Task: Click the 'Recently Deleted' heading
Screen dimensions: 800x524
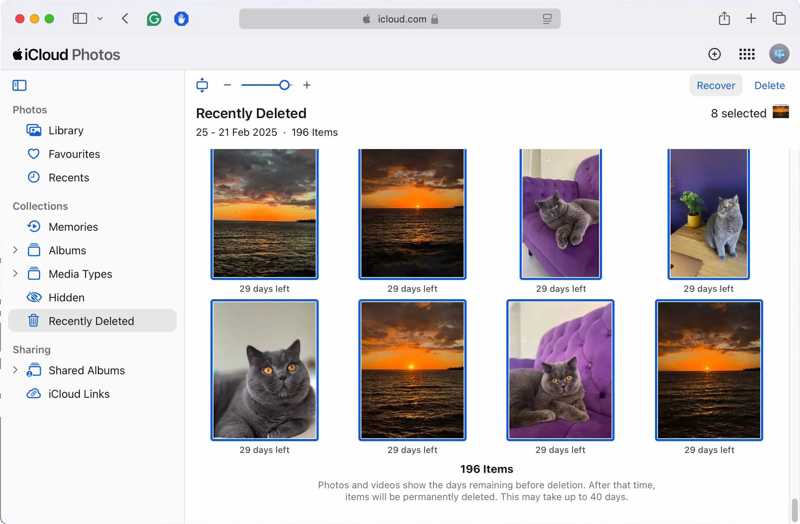Action: click(251, 113)
